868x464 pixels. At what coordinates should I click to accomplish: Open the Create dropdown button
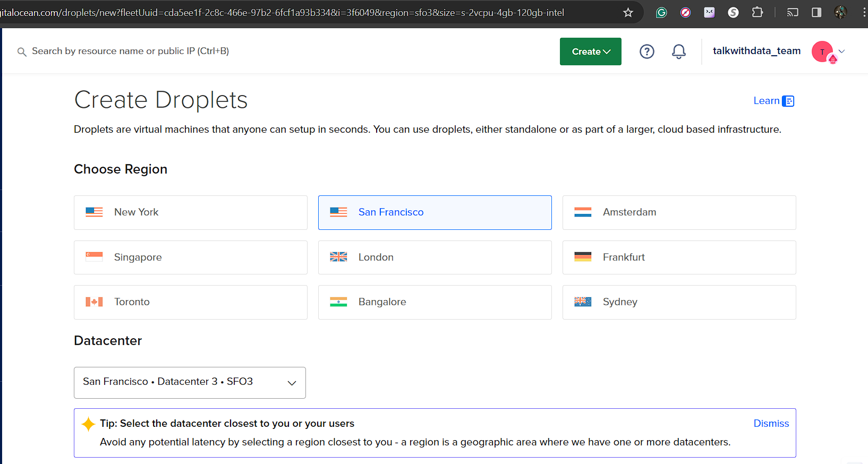coord(590,51)
